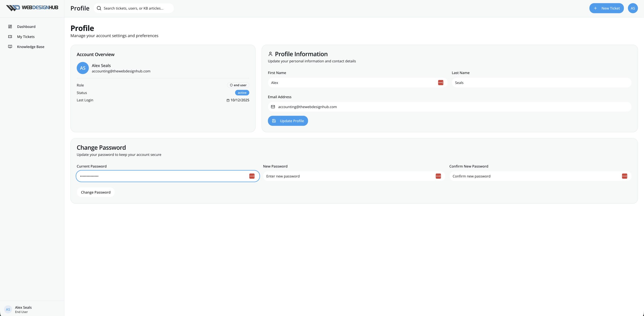Open the AS avatar menu top right
The height and width of the screenshot is (316, 644).
click(x=633, y=8)
